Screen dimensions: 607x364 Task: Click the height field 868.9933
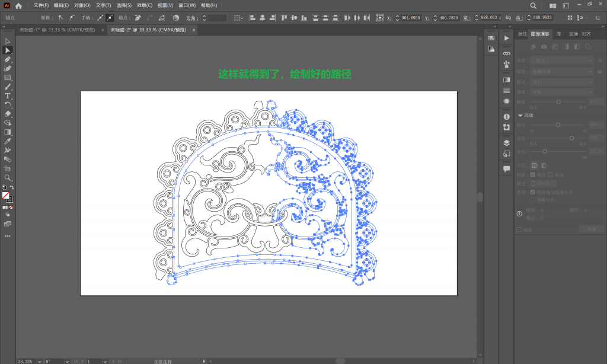542,18
